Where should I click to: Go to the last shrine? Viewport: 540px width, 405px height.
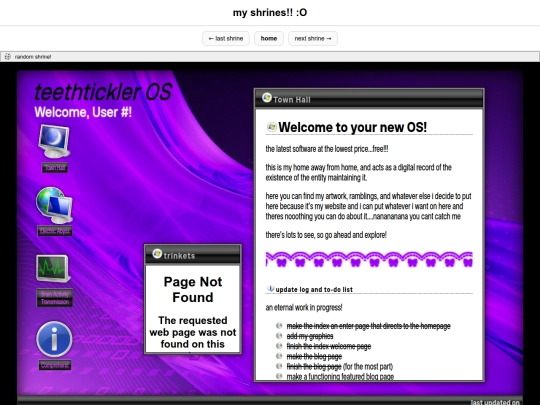pos(226,39)
